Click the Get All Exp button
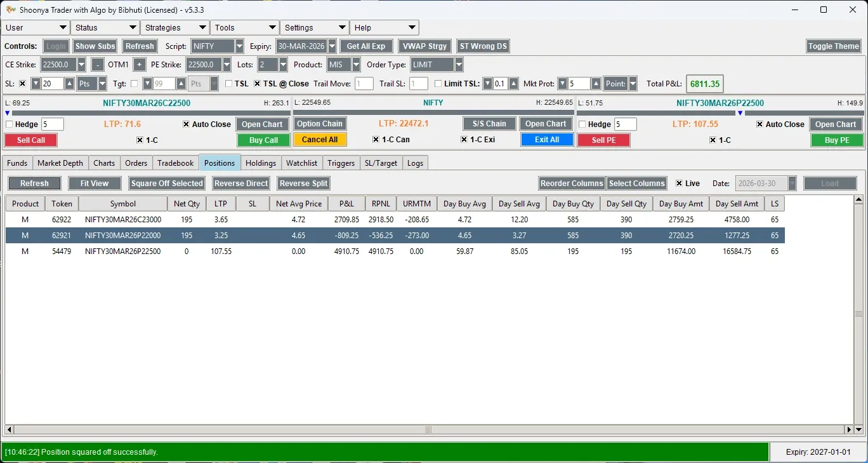This screenshot has width=868, height=463. [x=366, y=46]
